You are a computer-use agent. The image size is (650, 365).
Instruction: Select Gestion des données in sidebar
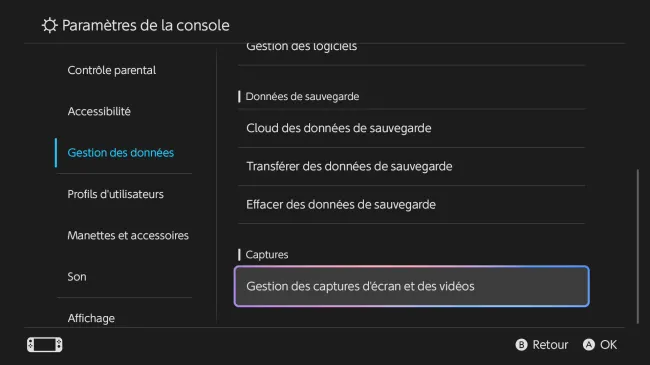pos(121,153)
